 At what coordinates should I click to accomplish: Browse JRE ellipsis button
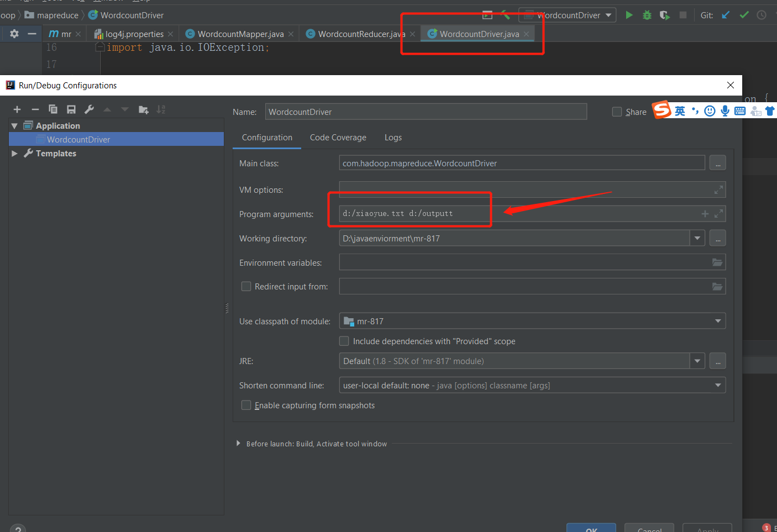[718, 361]
